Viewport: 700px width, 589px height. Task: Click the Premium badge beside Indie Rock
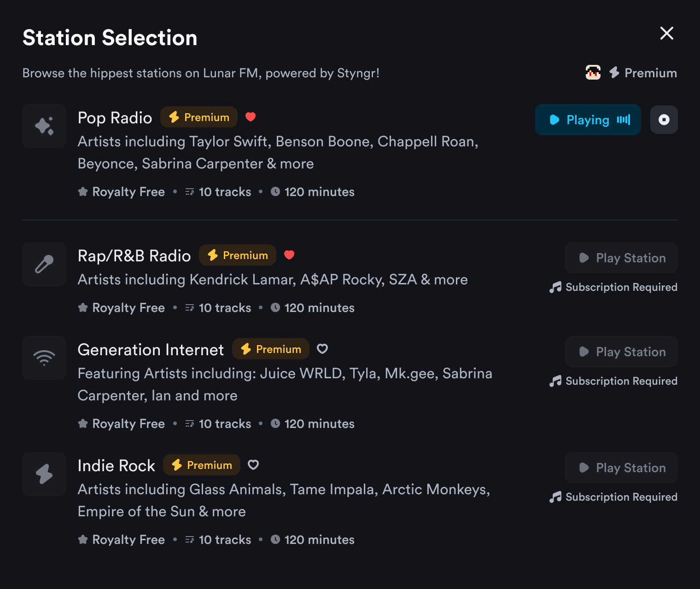[202, 465]
